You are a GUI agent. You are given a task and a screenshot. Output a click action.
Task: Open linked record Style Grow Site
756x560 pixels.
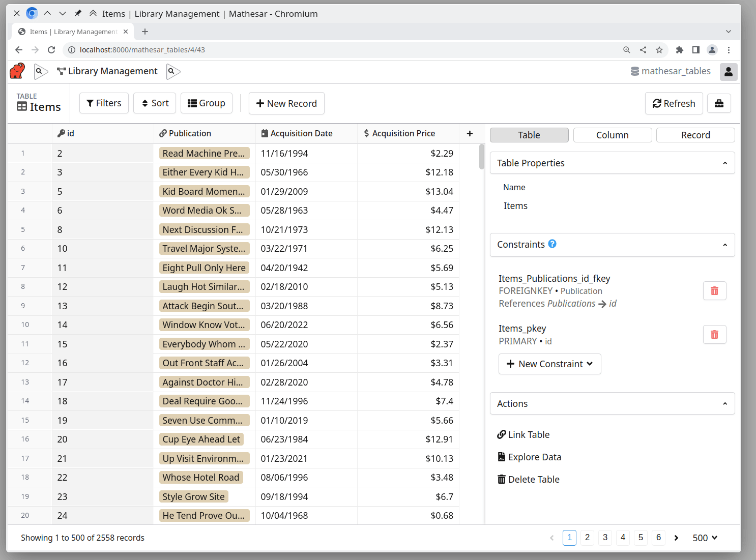click(x=193, y=496)
